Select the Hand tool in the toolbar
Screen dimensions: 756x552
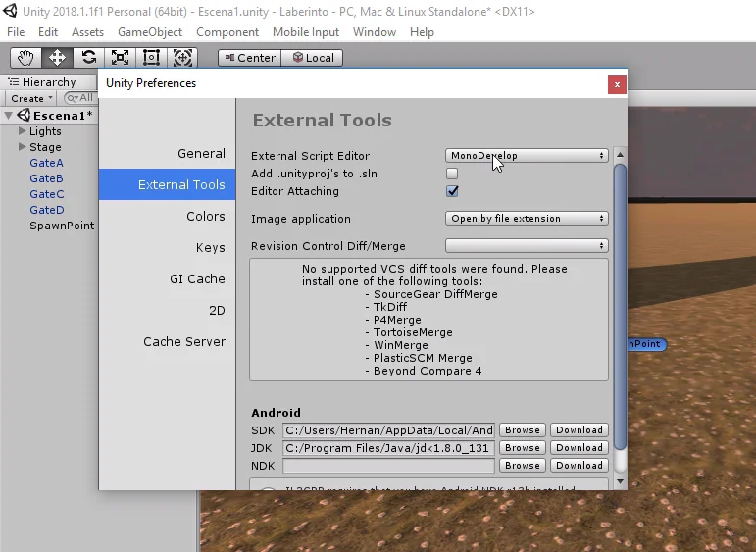coord(25,58)
